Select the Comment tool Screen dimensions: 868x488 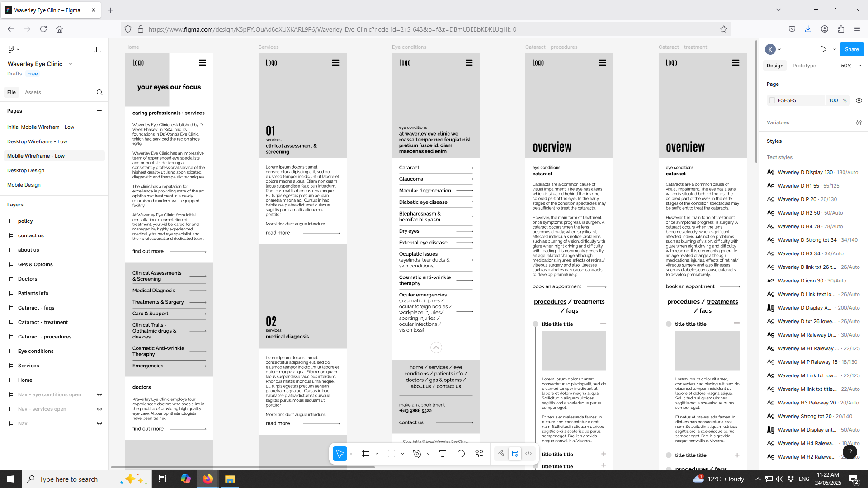[461, 454]
